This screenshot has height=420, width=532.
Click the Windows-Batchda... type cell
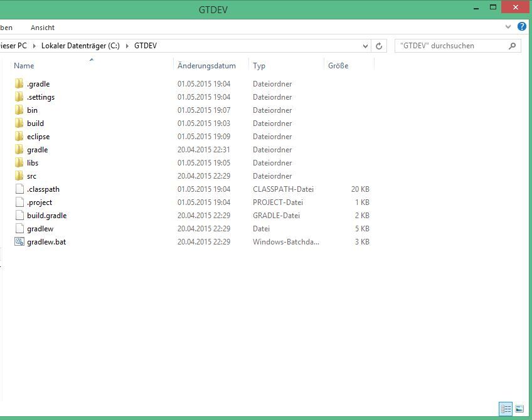tap(285, 242)
